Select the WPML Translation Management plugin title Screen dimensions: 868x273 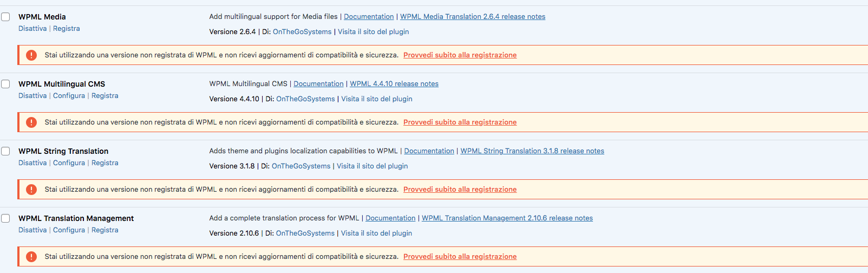pyautogui.click(x=76, y=218)
